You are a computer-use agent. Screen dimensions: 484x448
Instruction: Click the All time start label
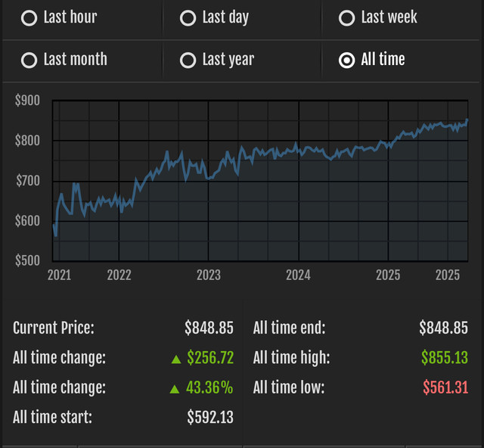click(52, 417)
